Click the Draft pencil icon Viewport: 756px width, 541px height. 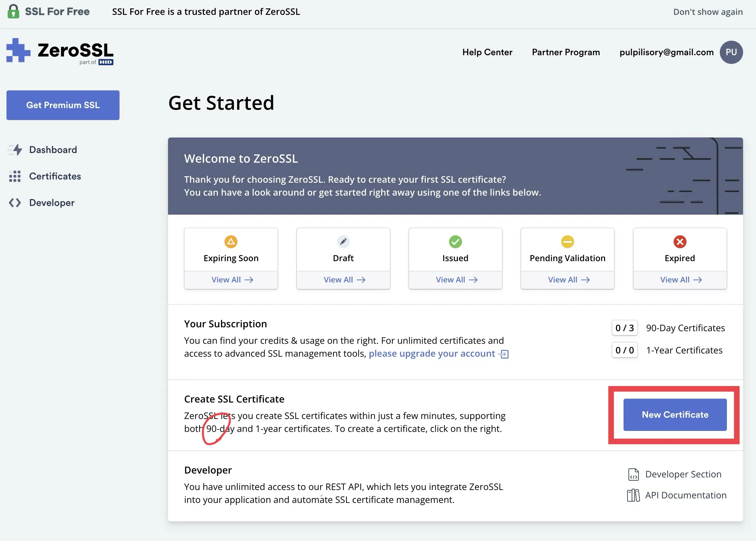point(343,241)
